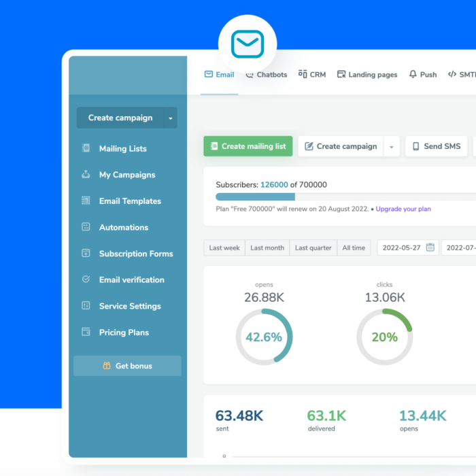Click the second date field starting 2022-07

coord(459,248)
